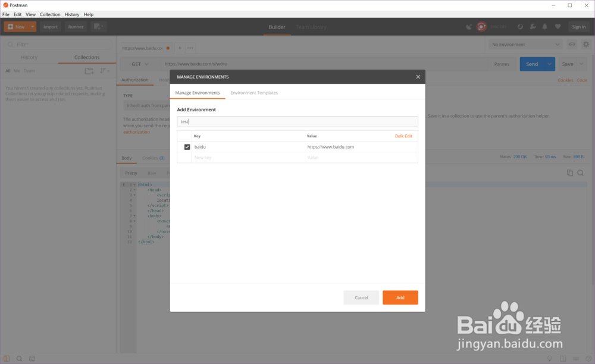Add a new request tab with plus icon
The width and height of the screenshot is (595, 364).
[x=180, y=48]
